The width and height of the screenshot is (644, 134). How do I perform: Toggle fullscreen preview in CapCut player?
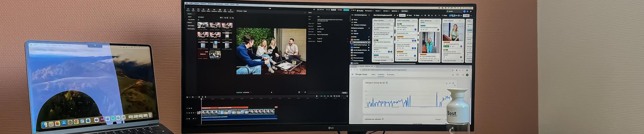pyautogui.click(x=305, y=92)
